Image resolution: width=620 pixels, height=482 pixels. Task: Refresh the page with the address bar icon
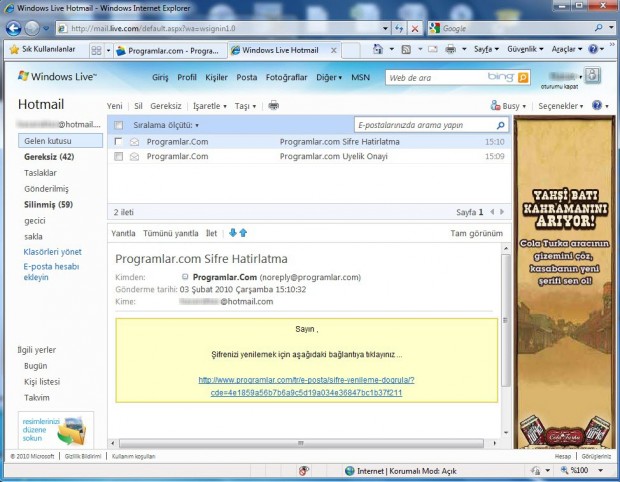click(x=399, y=28)
